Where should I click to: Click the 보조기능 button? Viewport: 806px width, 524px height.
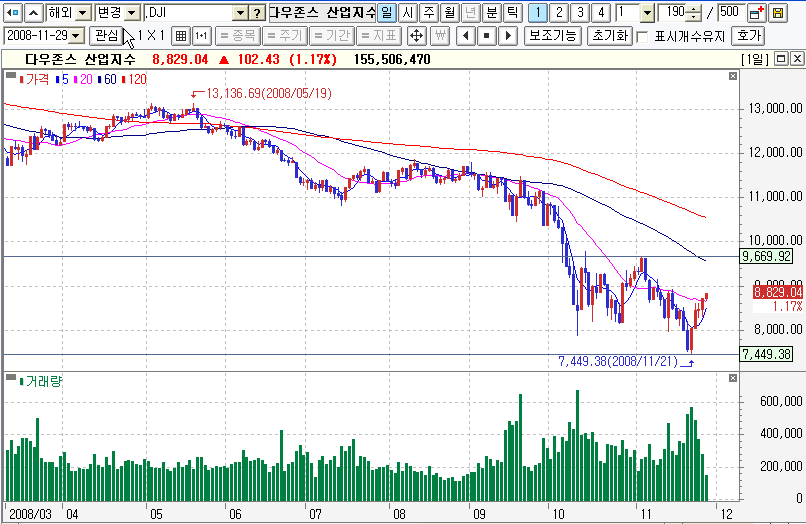point(552,36)
